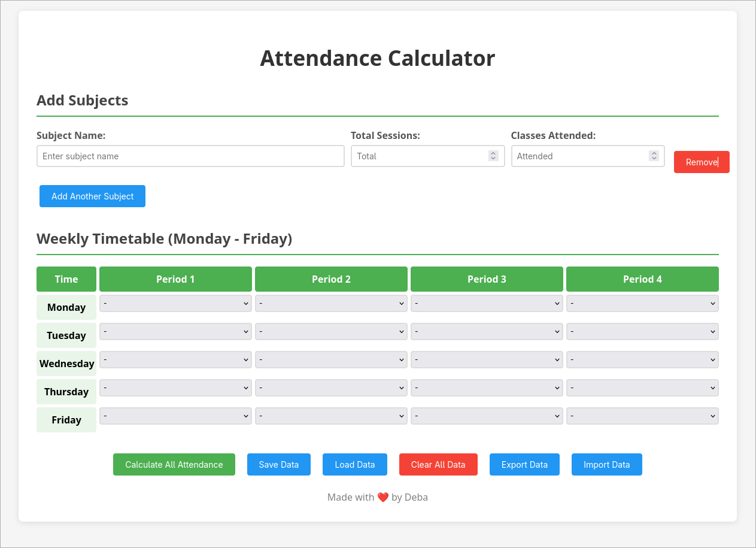Expand Friday Period 1 dropdown
Screen dimensions: 756x548
[x=175, y=416]
